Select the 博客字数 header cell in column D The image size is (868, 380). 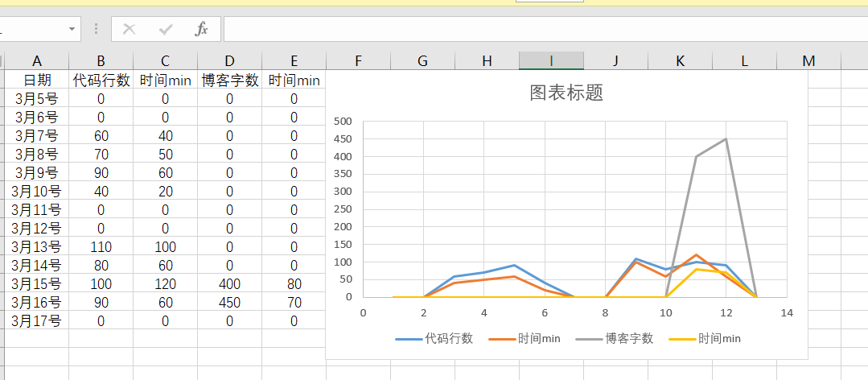(x=230, y=80)
